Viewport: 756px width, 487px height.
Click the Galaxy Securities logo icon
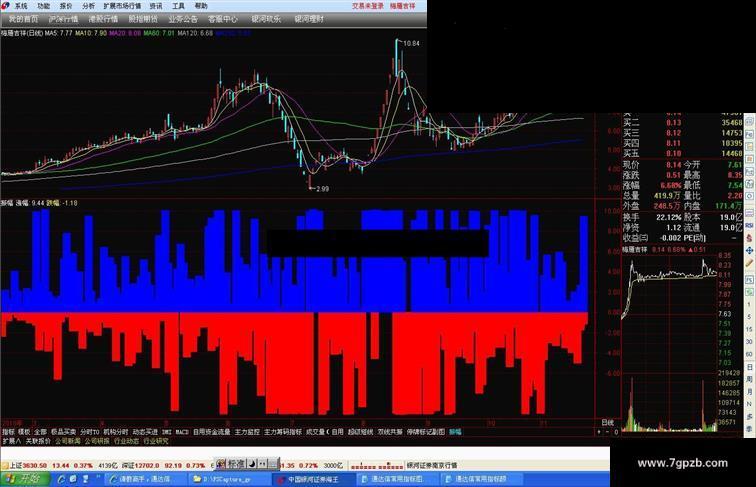click(6, 6)
